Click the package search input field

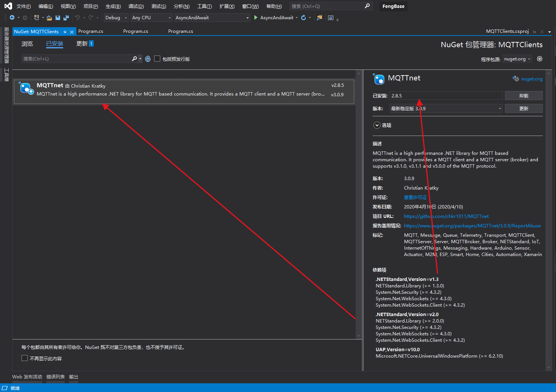[x=76, y=59]
